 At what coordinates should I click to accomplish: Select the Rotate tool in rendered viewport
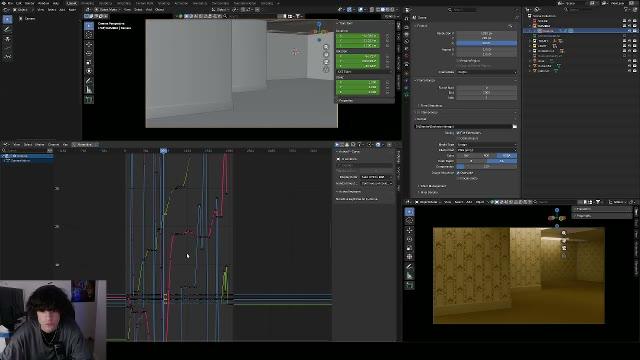[x=409, y=239]
